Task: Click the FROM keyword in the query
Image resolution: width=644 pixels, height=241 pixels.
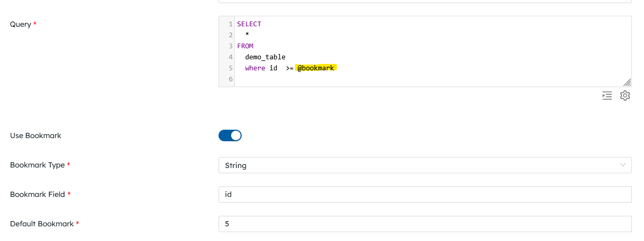Action: (245, 46)
